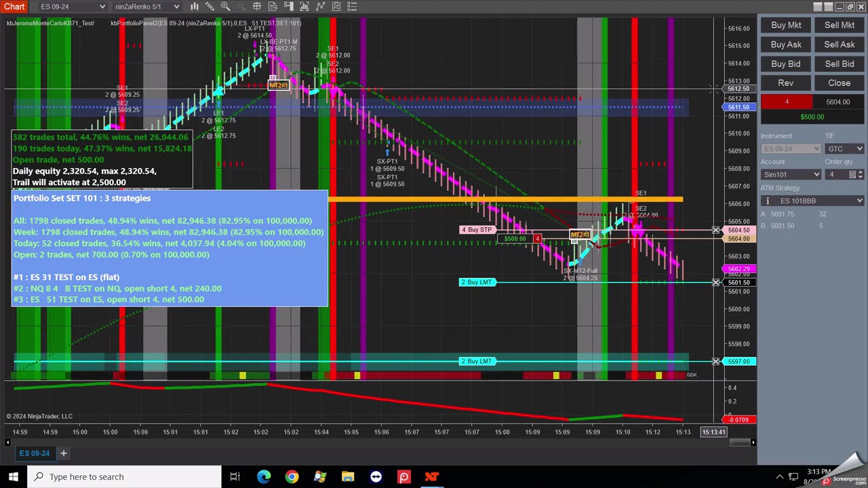Cancel the 4 Buy STP order X

716,230
